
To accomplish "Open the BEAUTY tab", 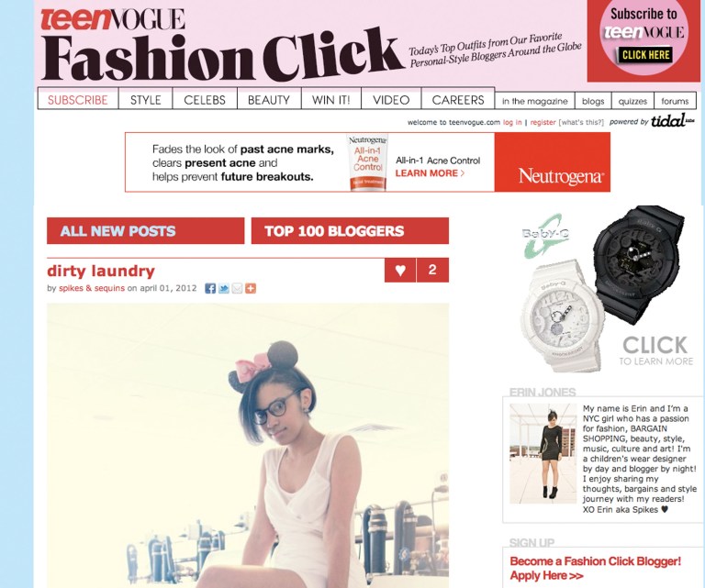I will click(x=269, y=100).
